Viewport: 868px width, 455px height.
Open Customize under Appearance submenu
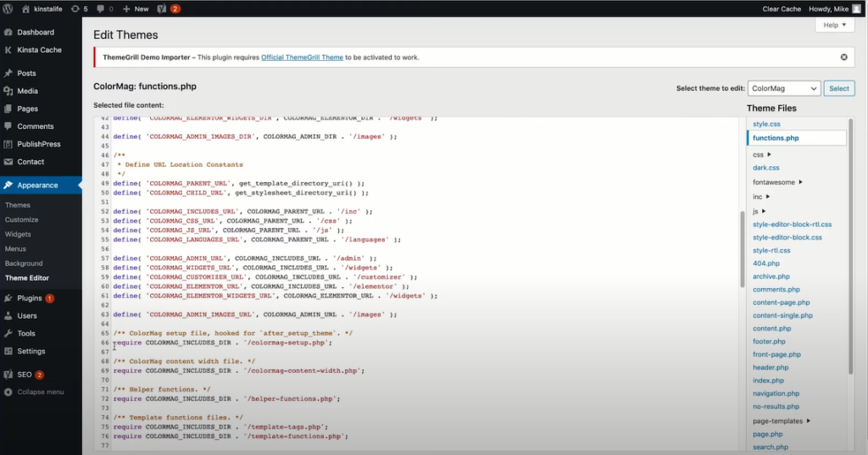[x=21, y=219]
